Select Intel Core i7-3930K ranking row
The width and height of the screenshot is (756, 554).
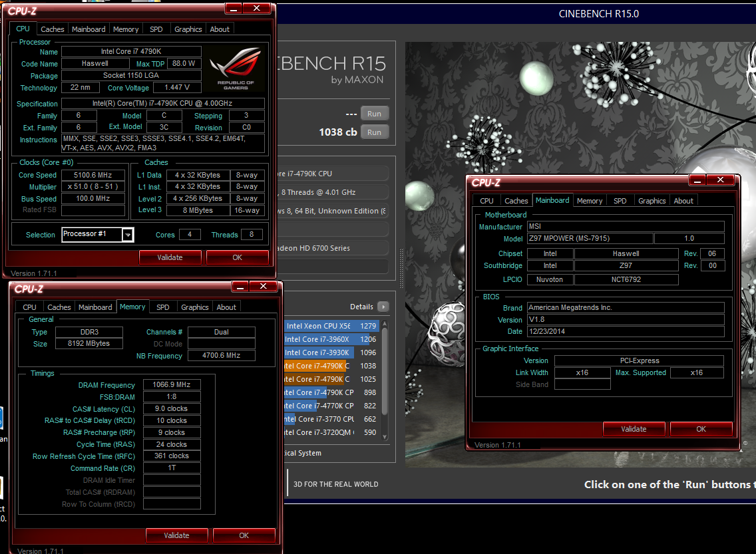tap(331, 352)
